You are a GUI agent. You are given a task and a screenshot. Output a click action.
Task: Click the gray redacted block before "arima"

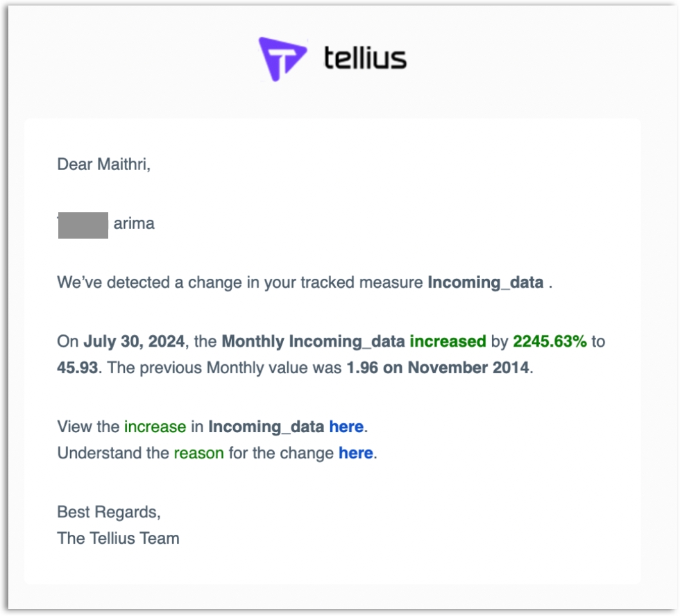pyautogui.click(x=83, y=225)
